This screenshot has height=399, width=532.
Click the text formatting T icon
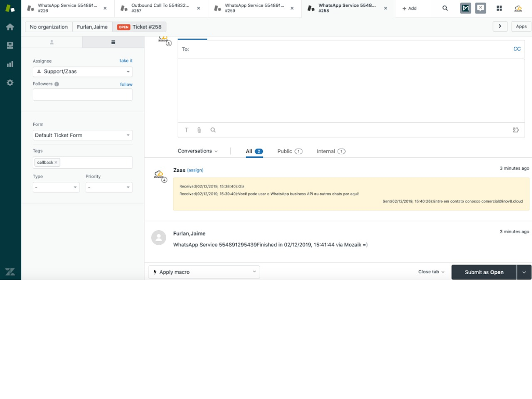pos(187,130)
